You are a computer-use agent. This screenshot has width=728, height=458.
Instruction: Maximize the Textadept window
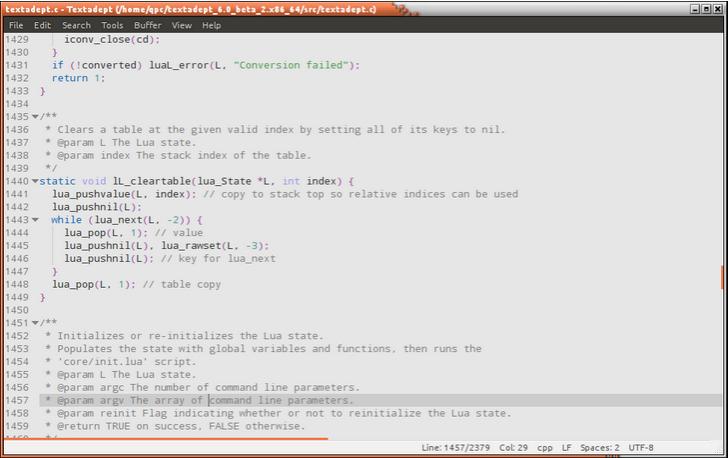(706, 8)
